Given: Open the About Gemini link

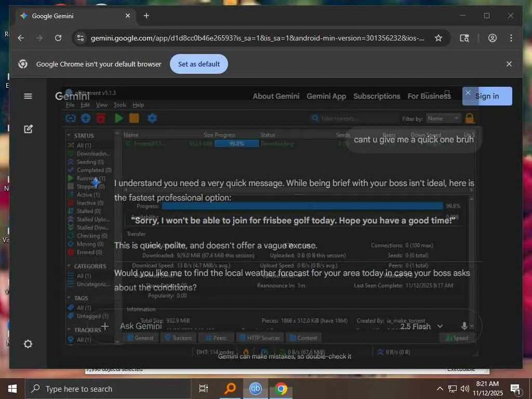Looking at the screenshot, I should point(276,96).
